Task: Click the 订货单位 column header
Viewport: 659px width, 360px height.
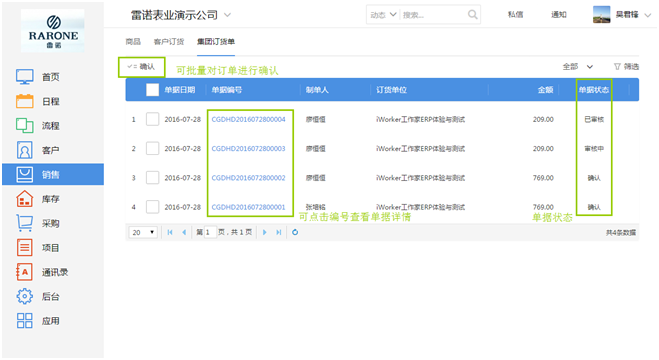Action: pyautogui.click(x=391, y=90)
